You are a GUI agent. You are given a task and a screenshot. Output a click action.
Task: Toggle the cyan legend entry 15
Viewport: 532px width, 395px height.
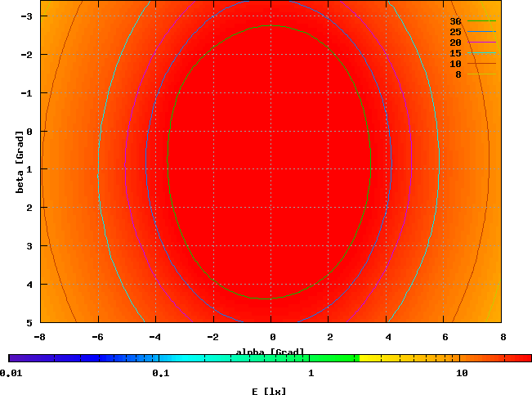482,53
